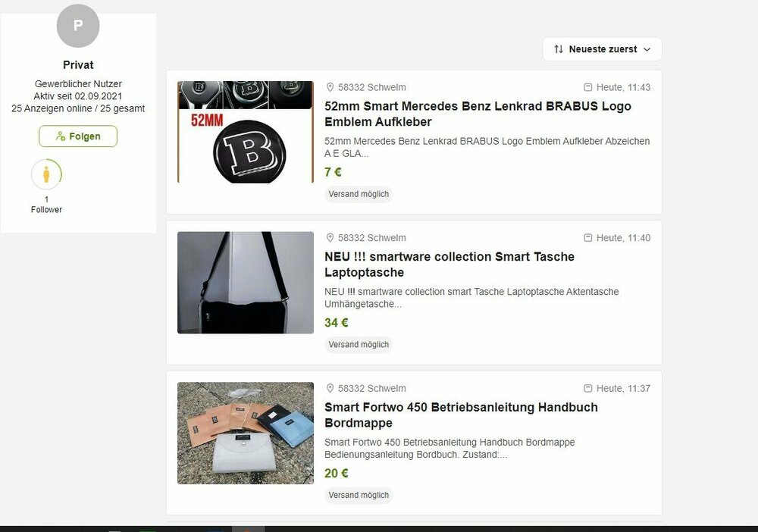Open the smartware collection Laptoptasche listing title
This screenshot has height=532, width=758.
pos(449,264)
